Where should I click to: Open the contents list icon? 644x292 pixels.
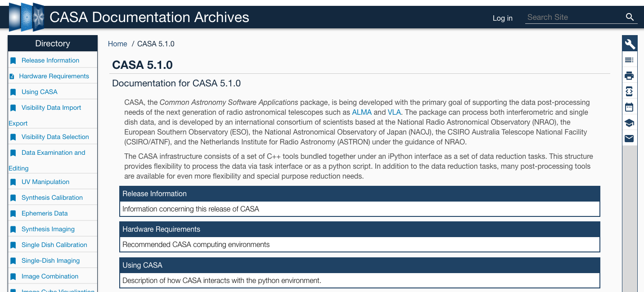click(629, 60)
